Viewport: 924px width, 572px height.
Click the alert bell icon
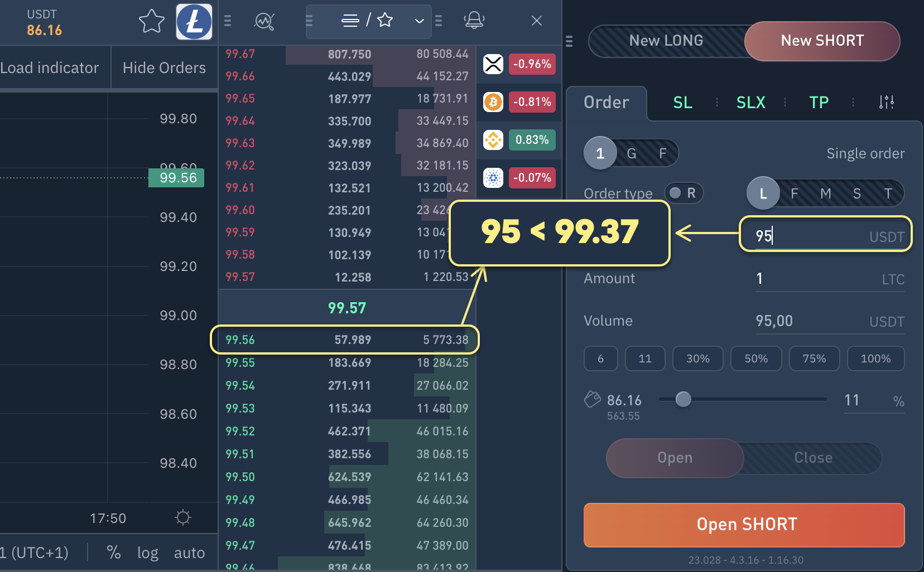click(x=474, y=21)
